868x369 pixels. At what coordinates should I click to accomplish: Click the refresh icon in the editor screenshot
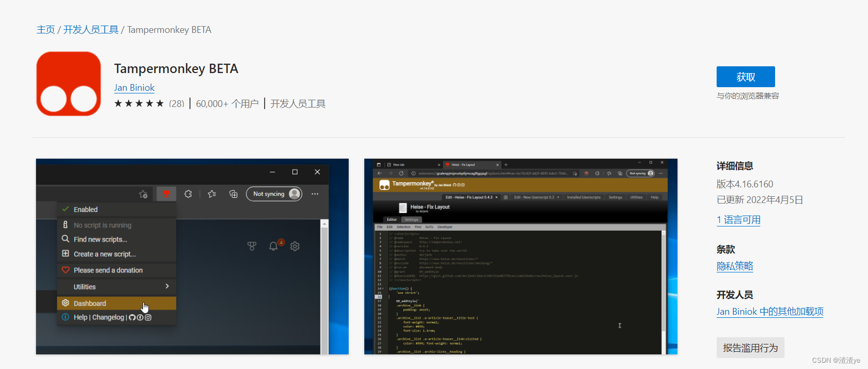click(x=401, y=173)
